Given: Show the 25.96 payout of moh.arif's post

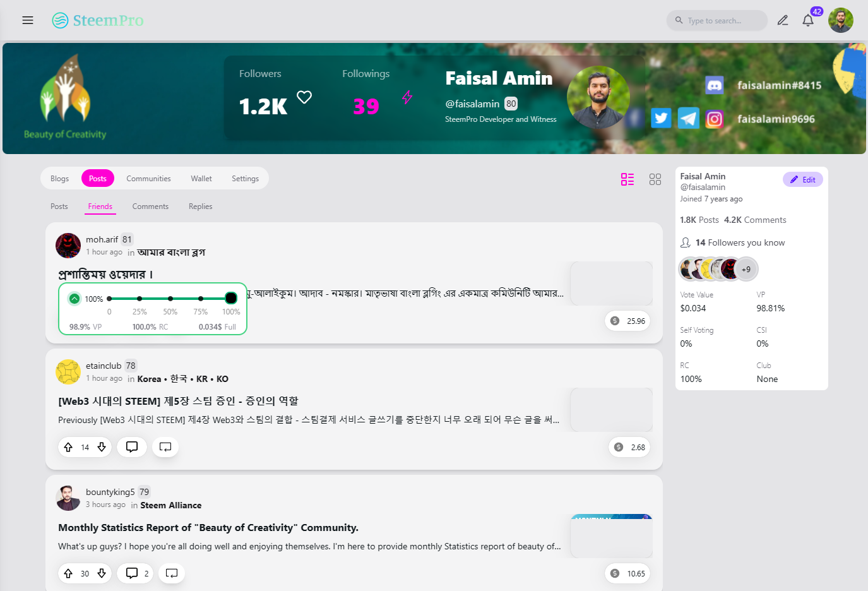Looking at the screenshot, I should [x=627, y=321].
